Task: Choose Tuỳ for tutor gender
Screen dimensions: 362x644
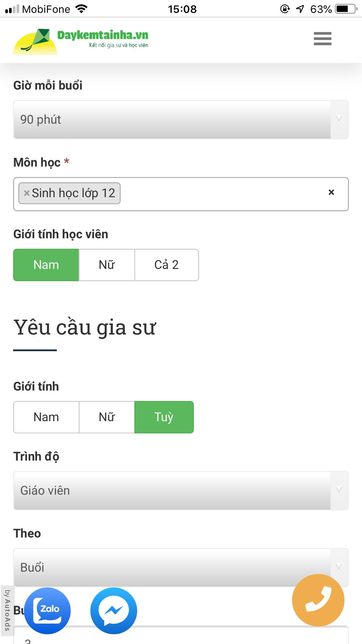Action: click(x=164, y=417)
